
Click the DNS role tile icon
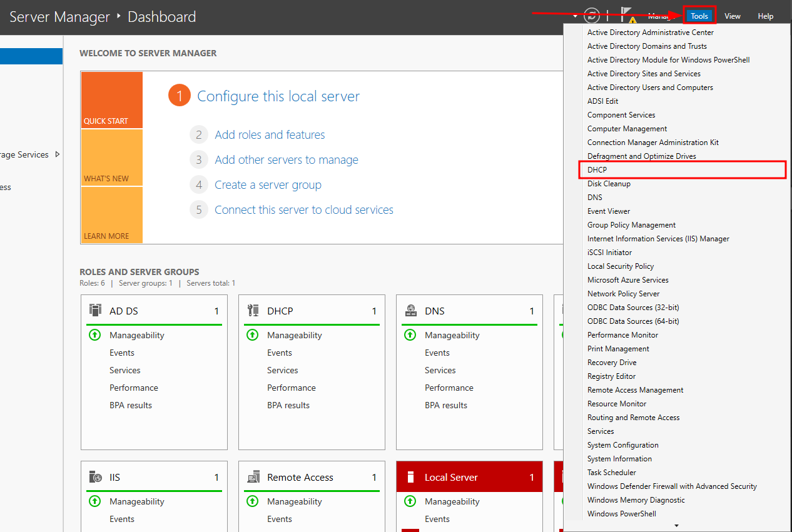pos(410,311)
